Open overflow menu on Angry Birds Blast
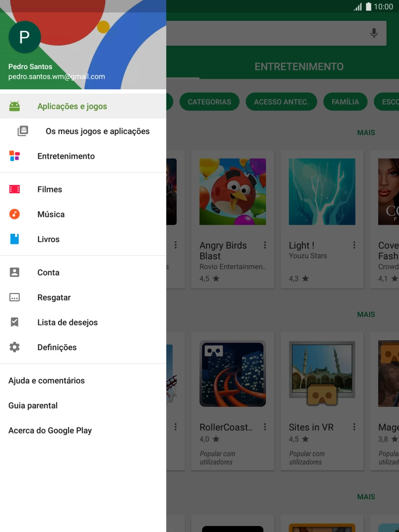The width and height of the screenshot is (399, 532). point(265,245)
